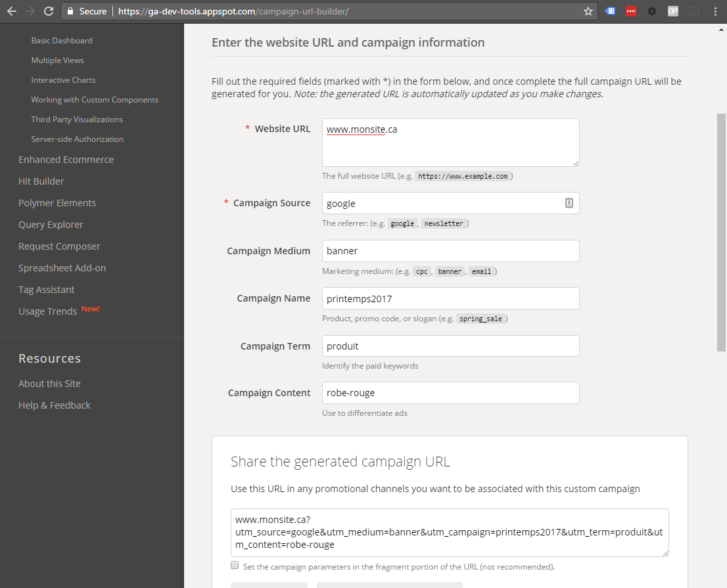Click into the Website URL text area
The width and height of the screenshot is (727, 588).
pyautogui.click(x=450, y=143)
